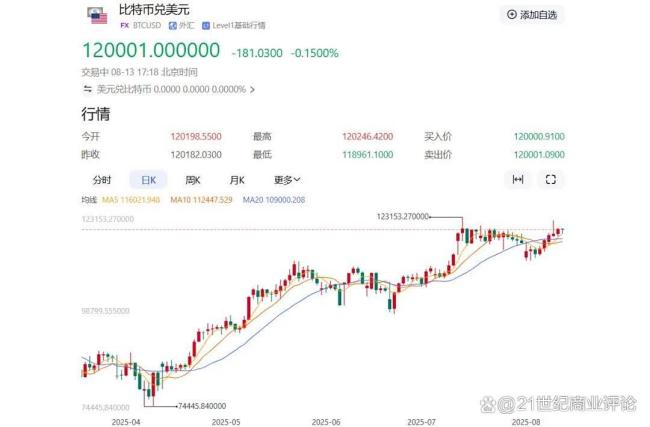Click the 2025-07 date axis label

(x=422, y=422)
